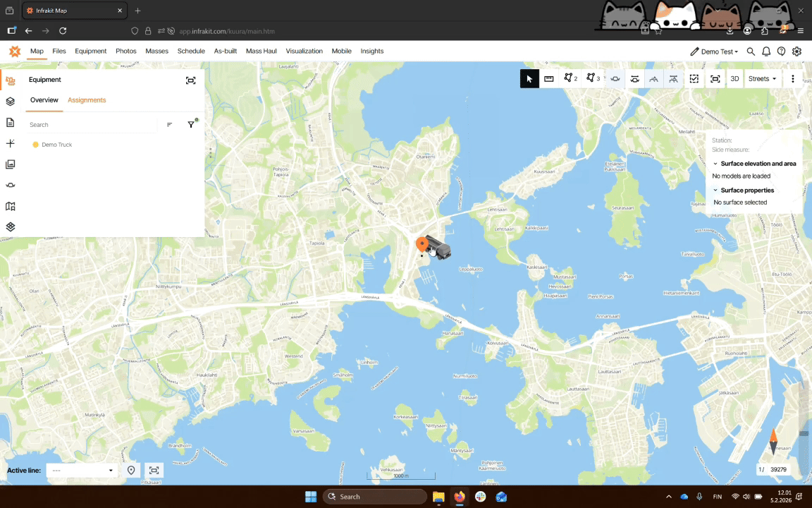Click the truck marker on the map
The image size is (812, 508).
click(x=440, y=249)
